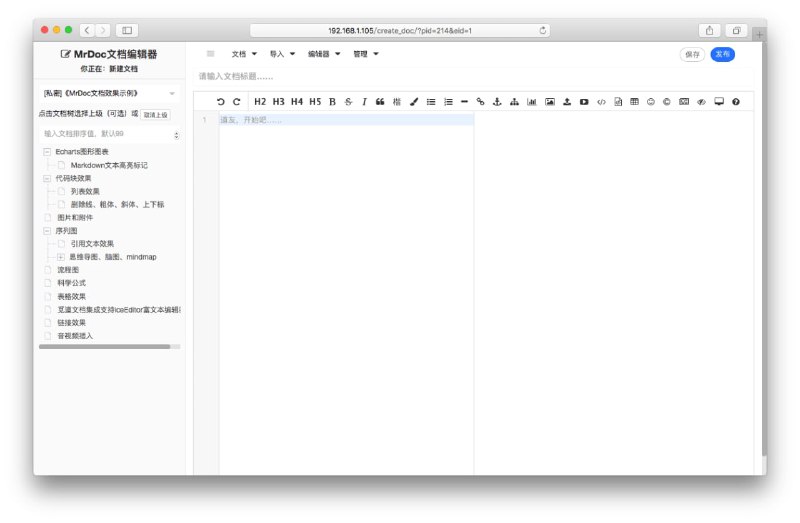Insert a block quote using quote icon

coord(380,101)
